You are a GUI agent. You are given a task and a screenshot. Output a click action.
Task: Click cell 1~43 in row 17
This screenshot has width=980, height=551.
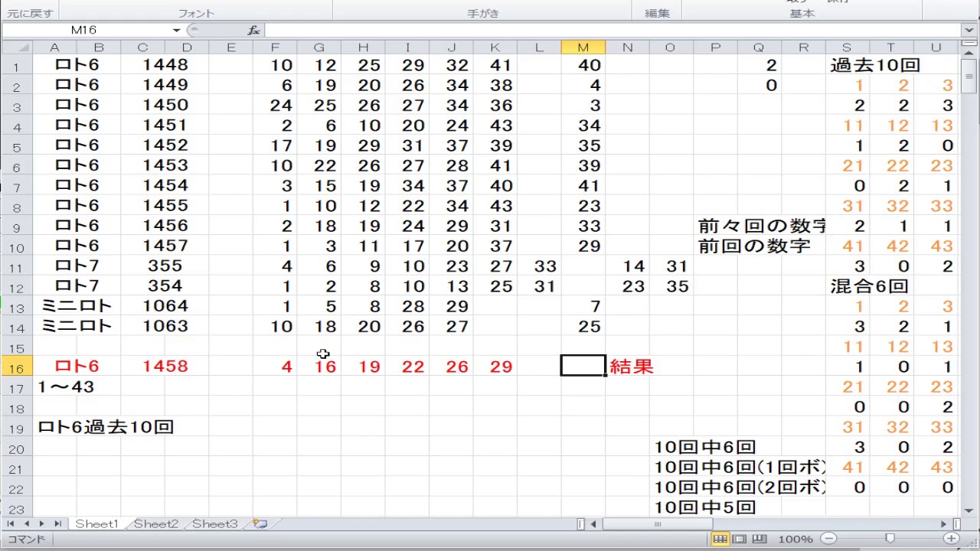66,387
